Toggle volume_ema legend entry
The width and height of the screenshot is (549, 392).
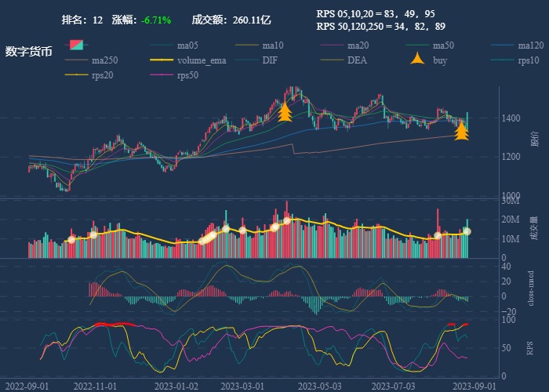click(x=201, y=60)
